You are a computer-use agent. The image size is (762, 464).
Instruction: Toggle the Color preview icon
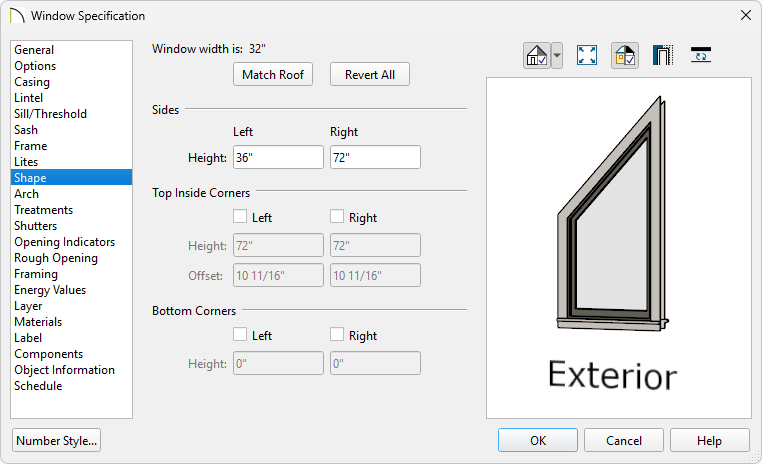[x=624, y=55]
